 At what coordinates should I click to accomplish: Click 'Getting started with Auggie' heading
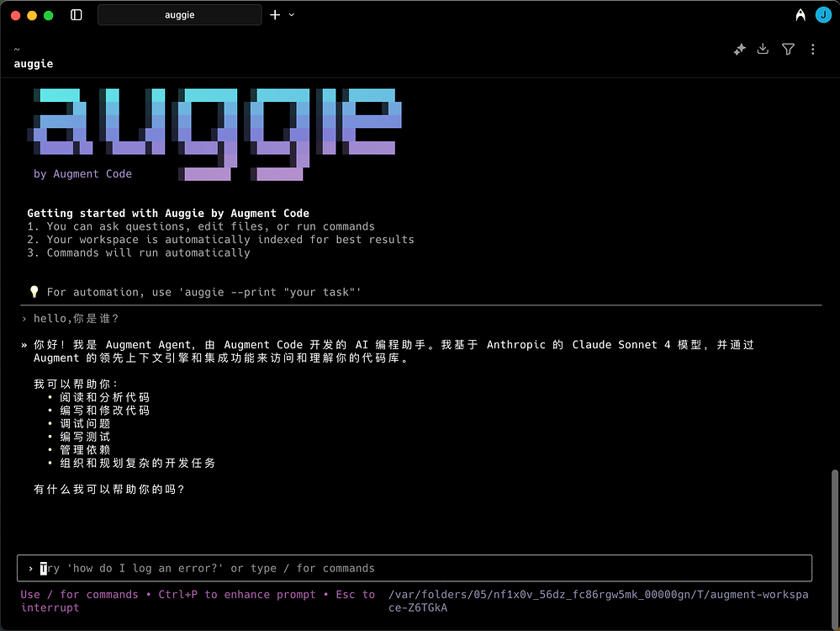pyautogui.click(x=168, y=214)
